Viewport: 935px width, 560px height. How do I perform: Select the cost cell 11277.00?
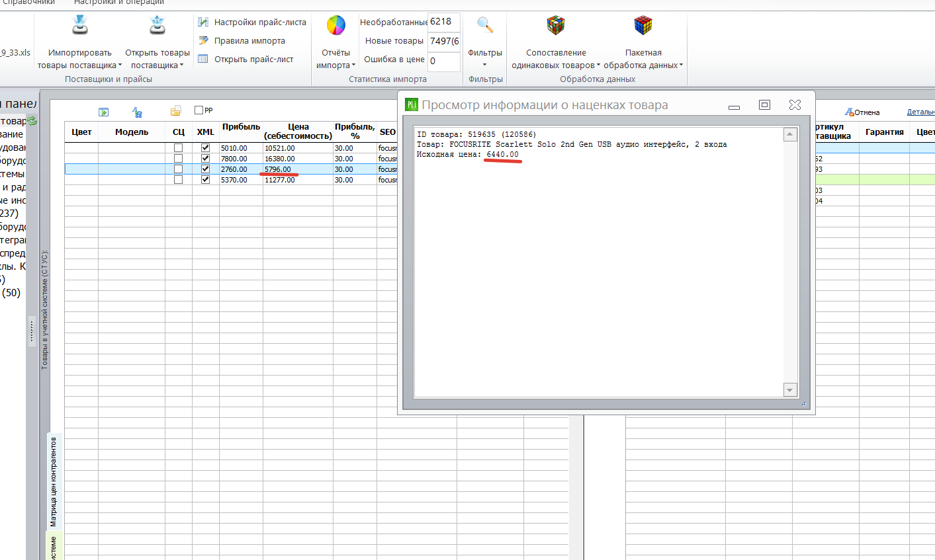[298, 180]
